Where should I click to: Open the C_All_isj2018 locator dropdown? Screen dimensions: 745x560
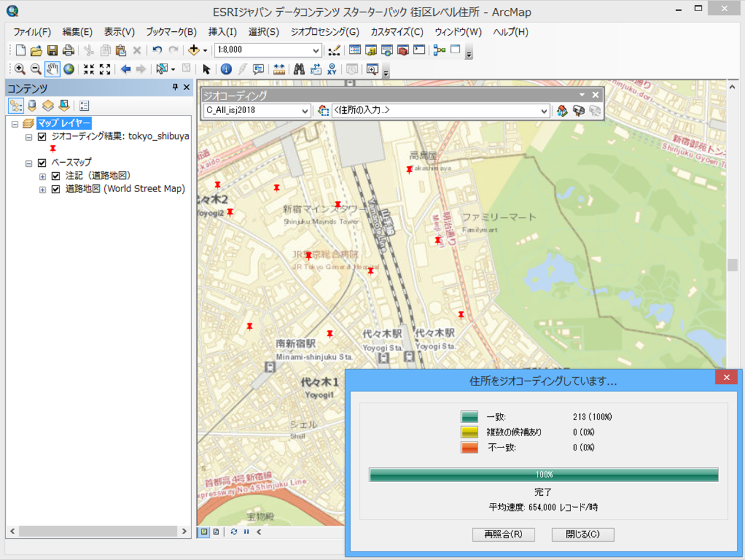[x=305, y=110]
